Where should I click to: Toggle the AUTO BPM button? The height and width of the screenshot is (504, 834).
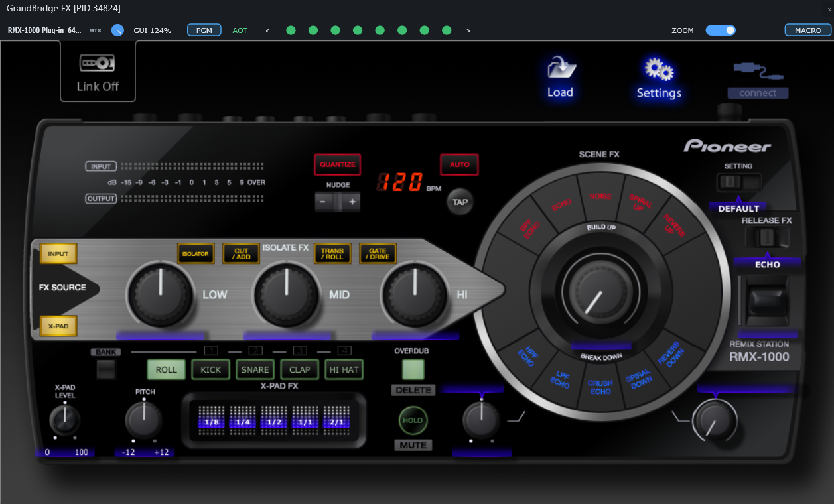click(459, 164)
